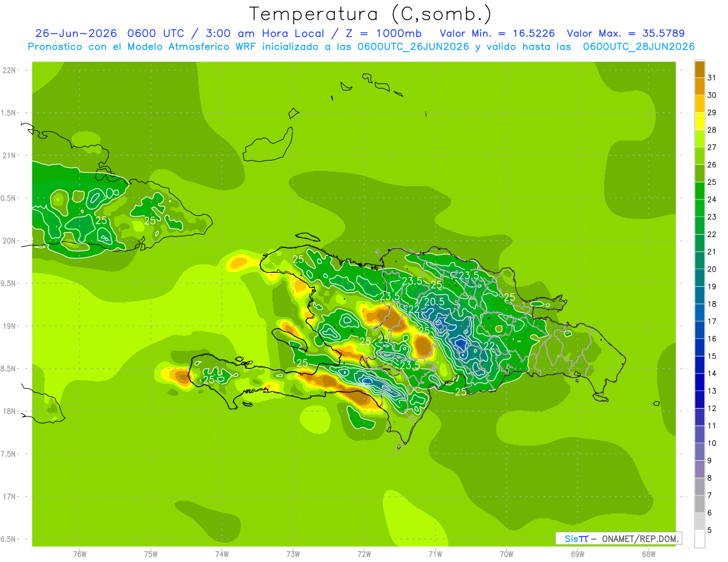
Task: Click the legend value '15'
Action: tap(712, 356)
